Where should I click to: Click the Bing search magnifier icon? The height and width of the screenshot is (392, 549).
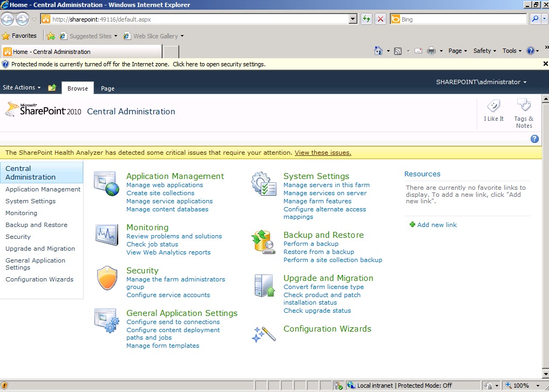534,19
